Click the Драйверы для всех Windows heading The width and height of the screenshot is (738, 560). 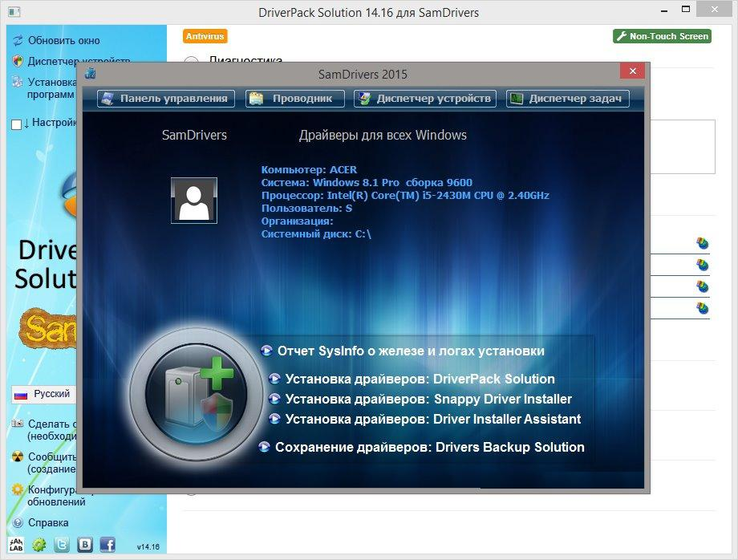pyautogui.click(x=383, y=135)
